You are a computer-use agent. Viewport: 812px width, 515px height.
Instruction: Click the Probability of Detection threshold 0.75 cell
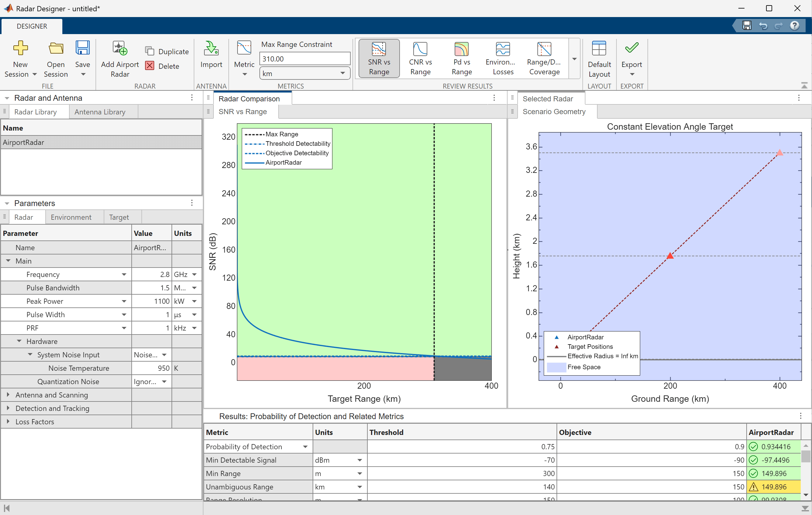point(462,447)
